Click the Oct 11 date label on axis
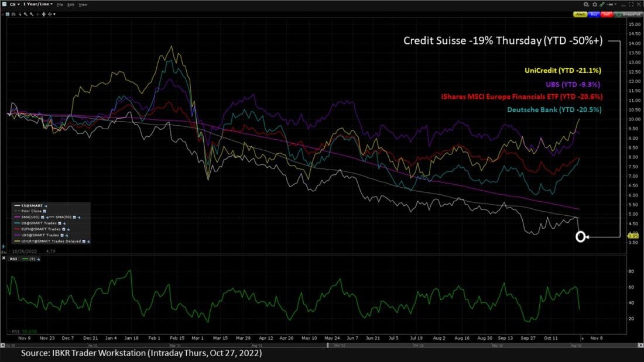644x362 pixels. coord(551,338)
